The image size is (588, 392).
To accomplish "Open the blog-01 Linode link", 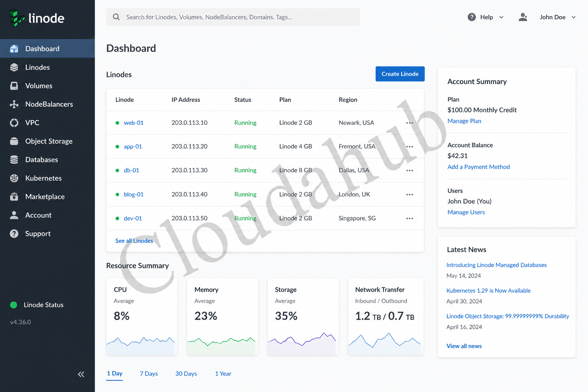I will click(134, 194).
